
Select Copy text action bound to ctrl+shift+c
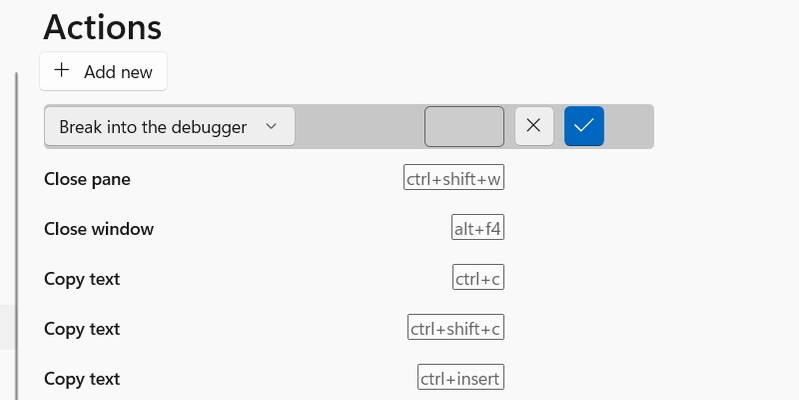[82, 329]
